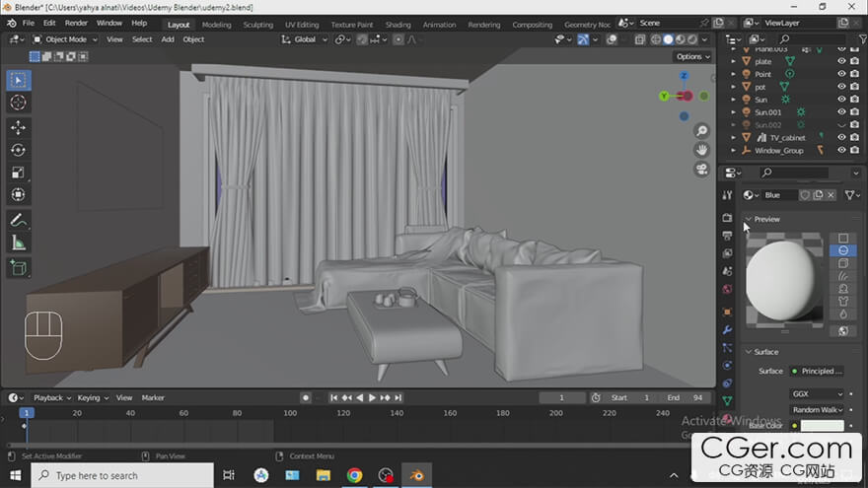The image size is (868, 488).
Task: Choose the Measure tool
Action: 19,243
